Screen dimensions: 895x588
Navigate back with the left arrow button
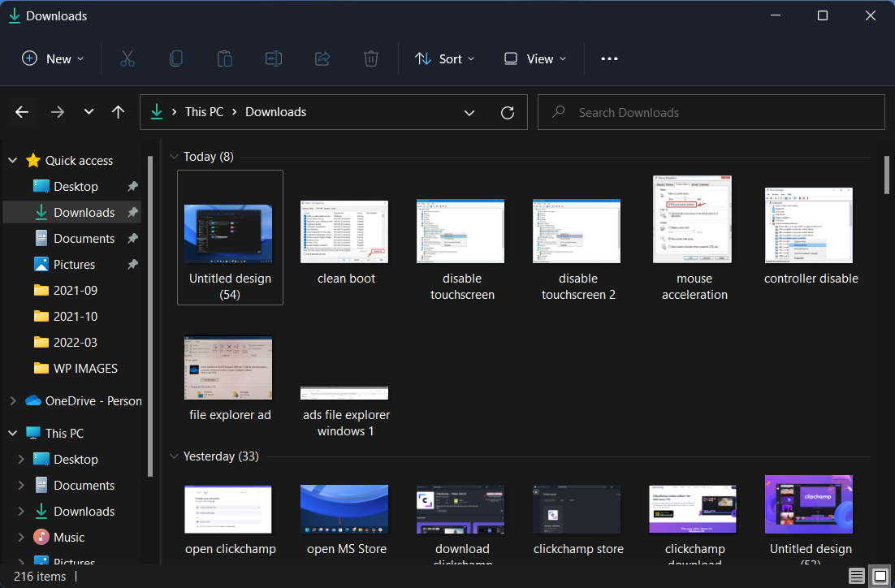click(x=22, y=112)
